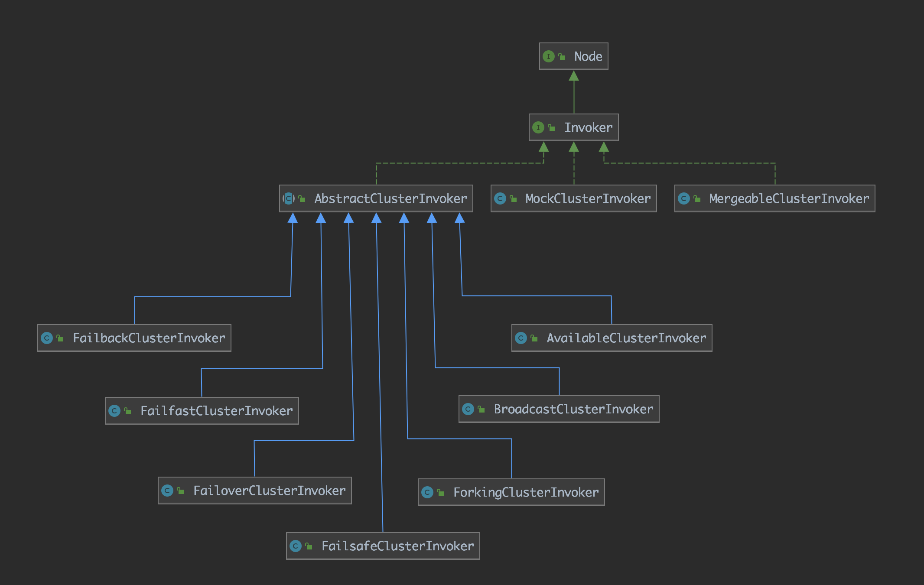Select FailsafeClusterInvoker class label
This screenshot has height=585, width=924.
(x=397, y=546)
